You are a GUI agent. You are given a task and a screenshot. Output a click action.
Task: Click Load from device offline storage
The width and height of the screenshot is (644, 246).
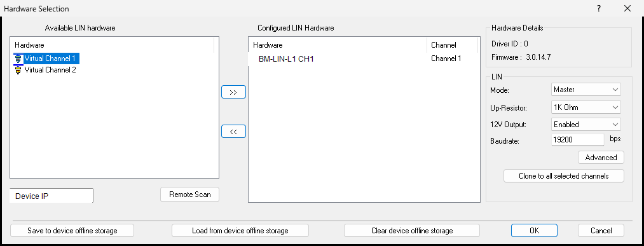[240, 230]
